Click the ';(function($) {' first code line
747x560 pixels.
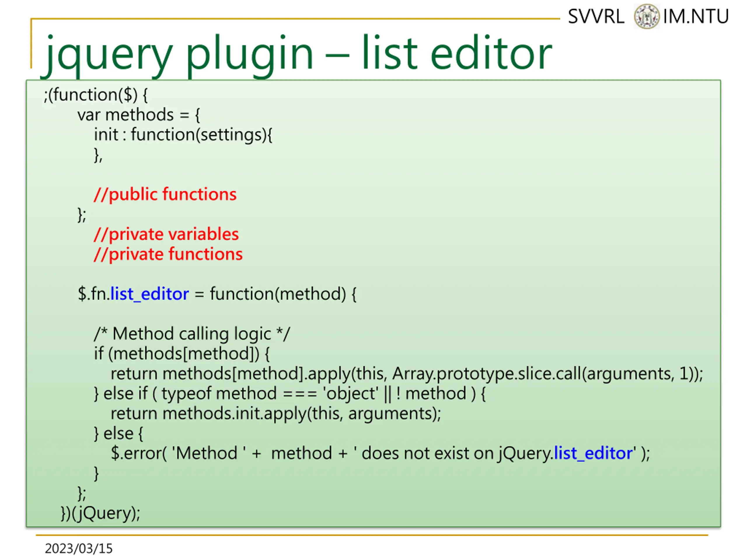tap(96, 95)
